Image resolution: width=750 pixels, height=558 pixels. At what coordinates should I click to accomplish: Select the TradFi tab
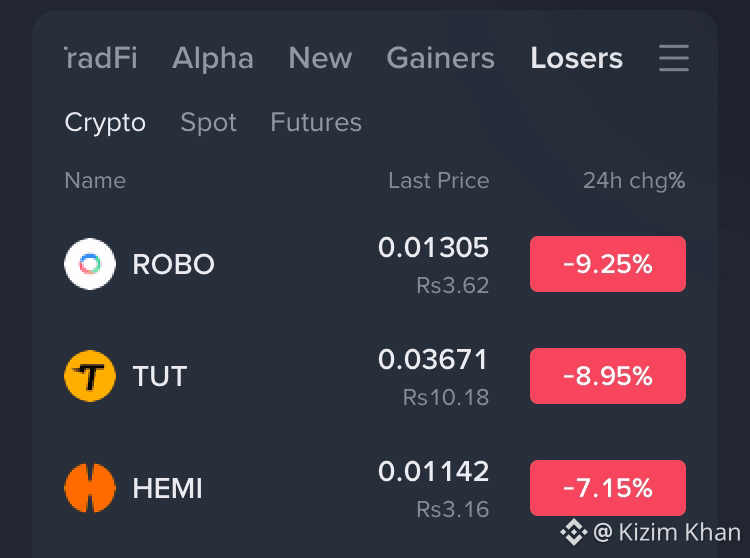pyautogui.click(x=101, y=58)
